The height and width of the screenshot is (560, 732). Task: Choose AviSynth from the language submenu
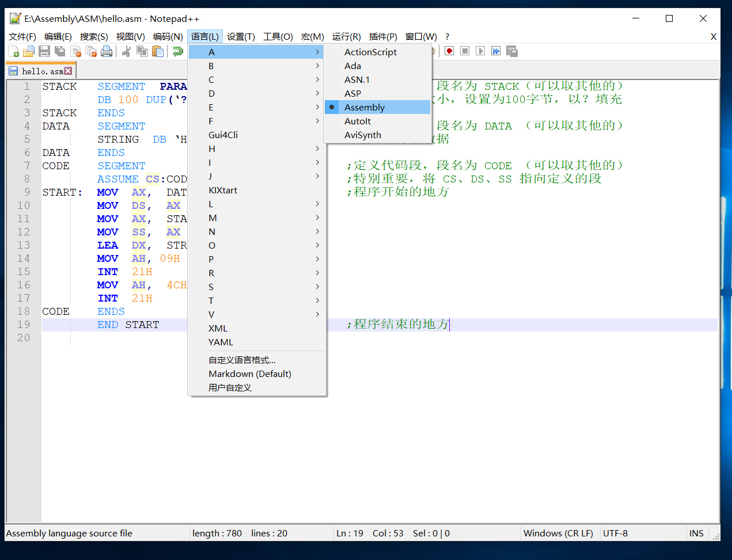[x=378, y=135]
